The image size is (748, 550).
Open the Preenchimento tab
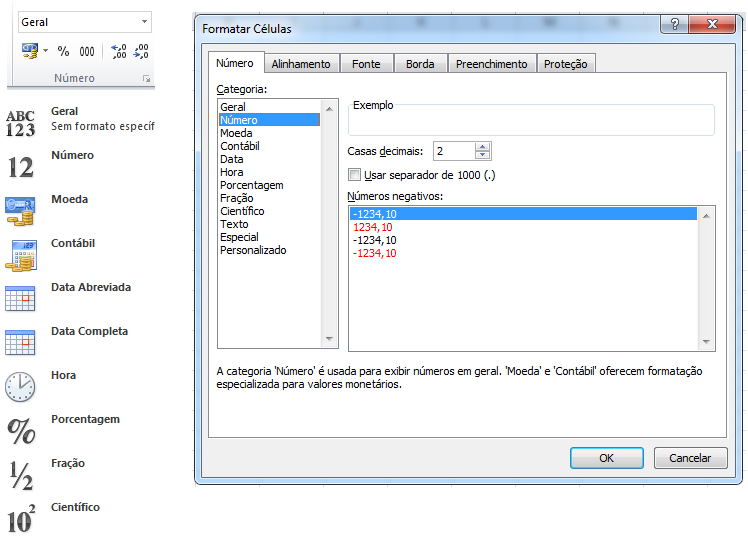pos(491,64)
